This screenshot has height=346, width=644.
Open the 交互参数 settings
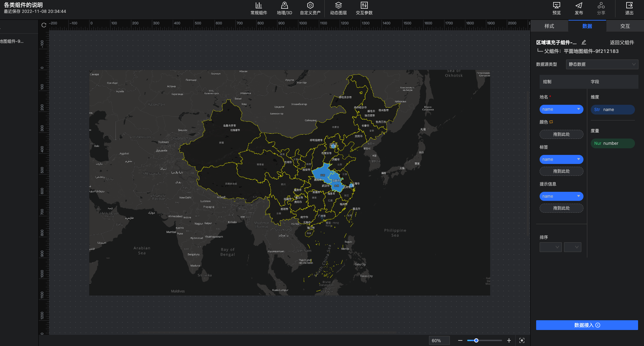coord(364,8)
